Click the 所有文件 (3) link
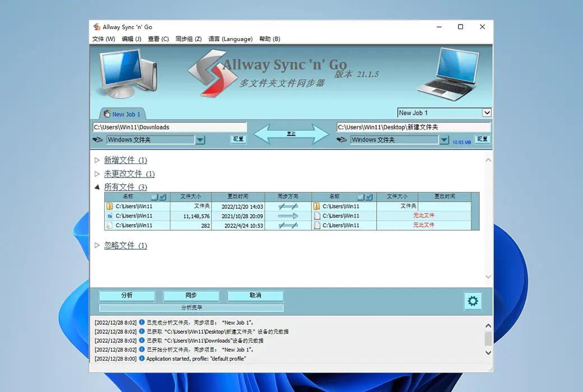The height and width of the screenshot is (392, 583). point(126,187)
